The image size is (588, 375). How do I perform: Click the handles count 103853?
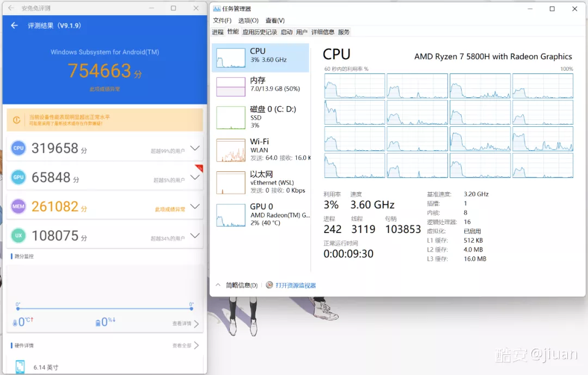(x=403, y=229)
